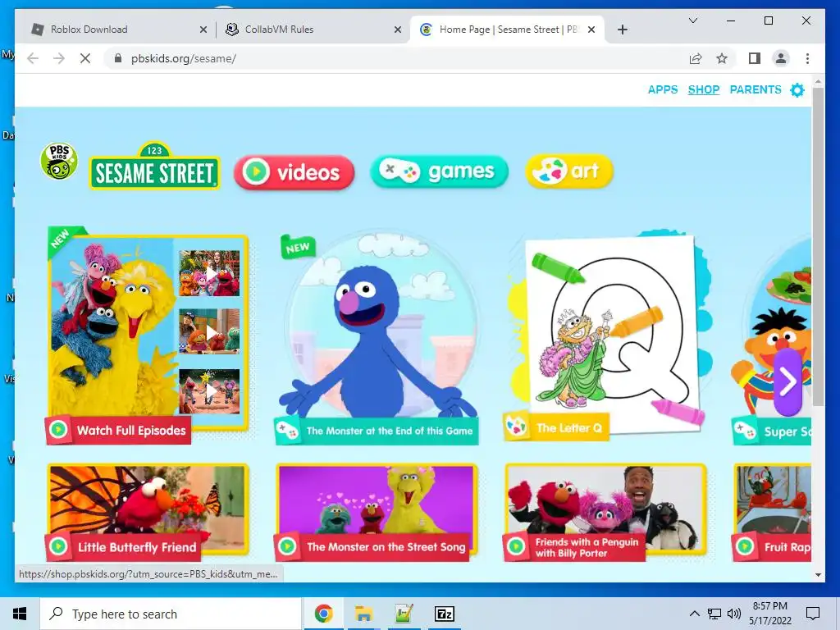The image size is (840, 630).
Task: Open the volume tray icon
Action: click(x=734, y=614)
